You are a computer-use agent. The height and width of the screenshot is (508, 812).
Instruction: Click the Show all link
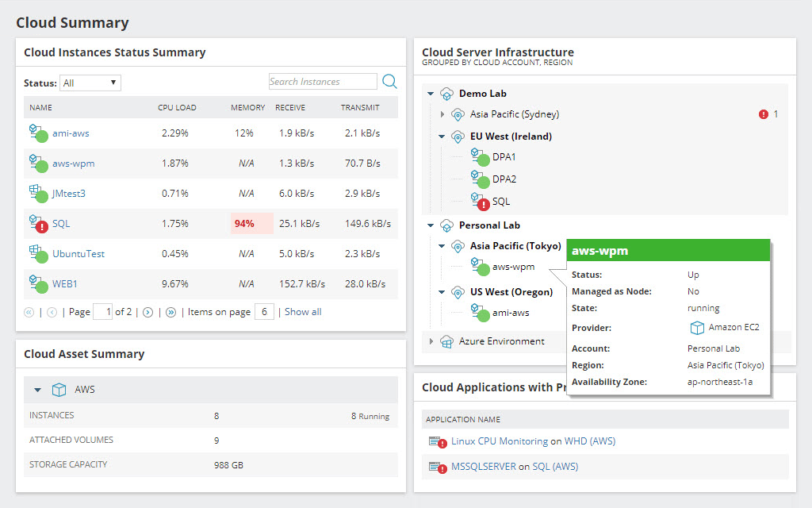(x=302, y=311)
